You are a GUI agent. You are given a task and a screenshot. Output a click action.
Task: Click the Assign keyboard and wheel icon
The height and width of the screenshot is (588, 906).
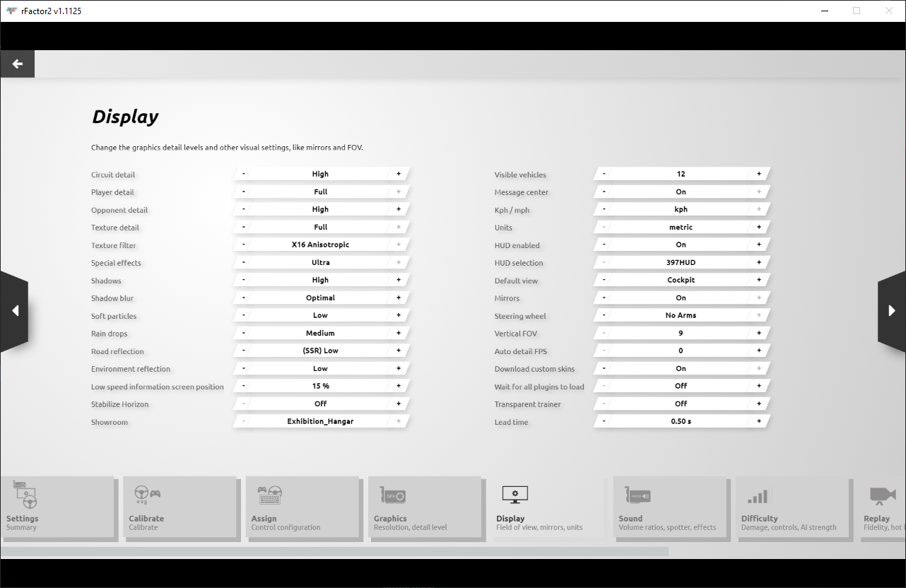click(269, 495)
